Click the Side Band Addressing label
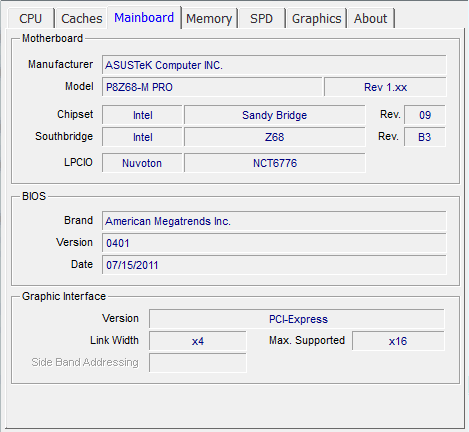469x432 pixels. click(85, 362)
